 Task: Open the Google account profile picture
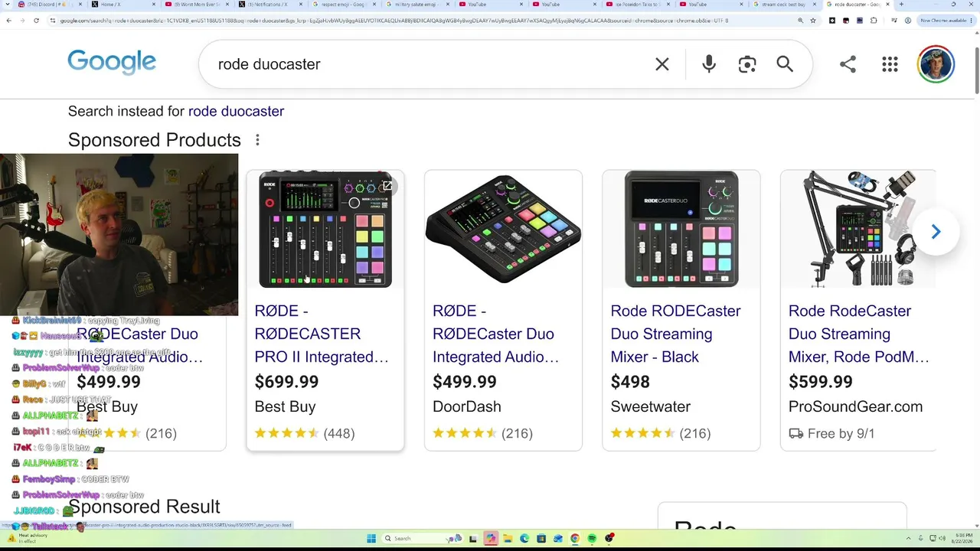(936, 64)
